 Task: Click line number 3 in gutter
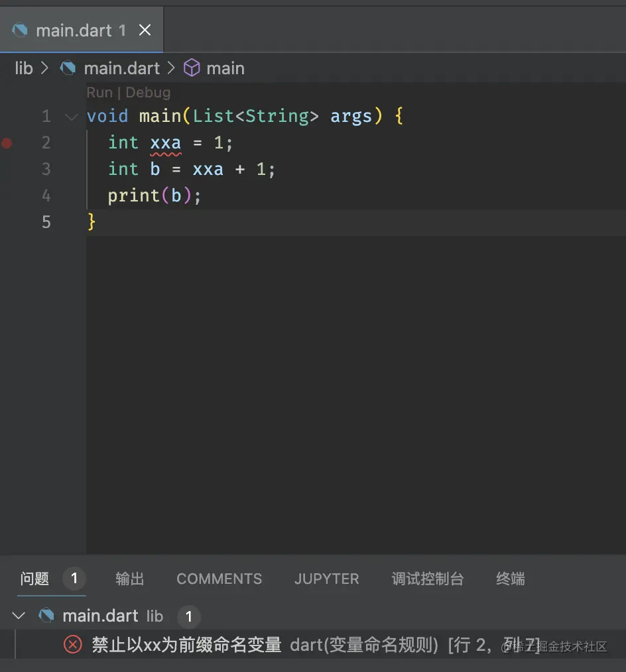pos(46,169)
